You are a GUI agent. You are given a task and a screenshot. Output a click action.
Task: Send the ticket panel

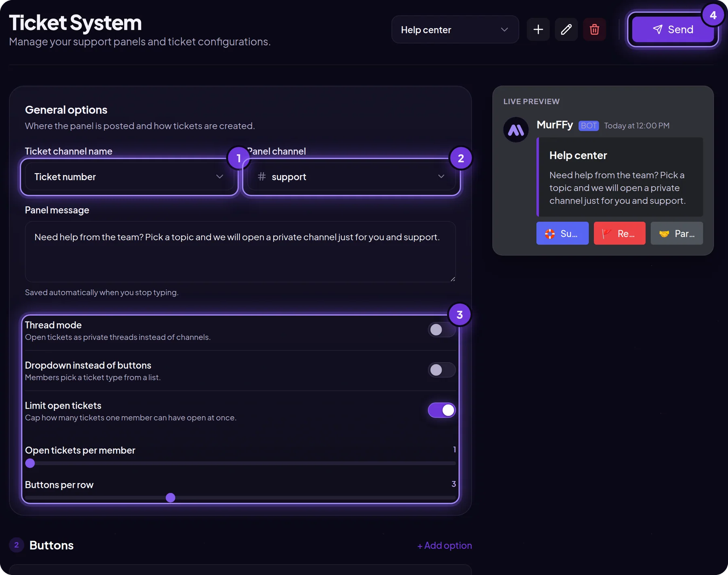(673, 30)
